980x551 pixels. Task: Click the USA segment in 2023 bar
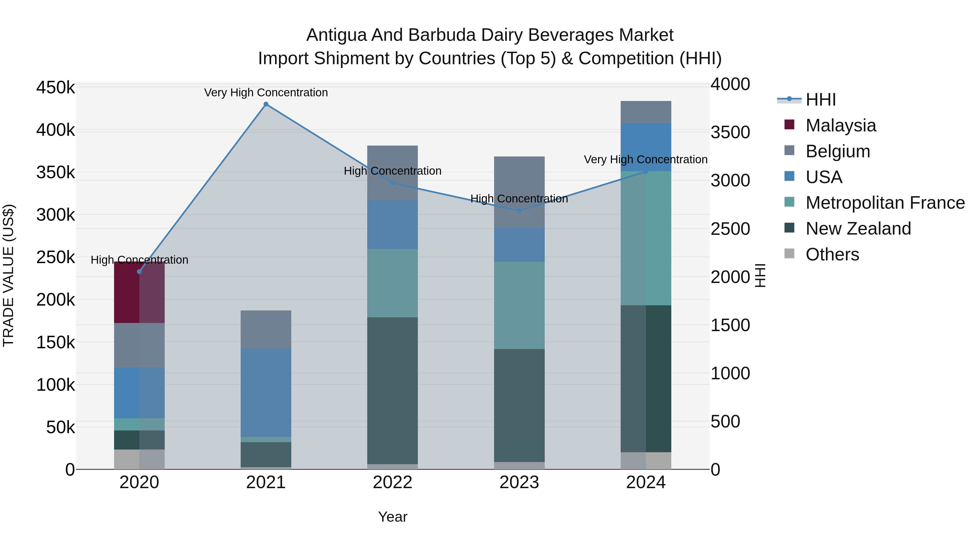[x=519, y=245]
